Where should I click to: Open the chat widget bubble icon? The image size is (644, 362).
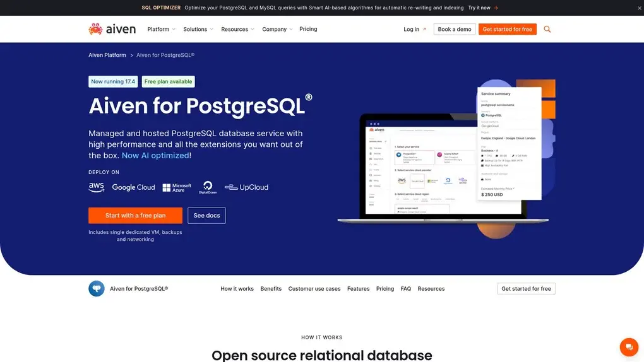pyautogui.click(x=629, y=347)
